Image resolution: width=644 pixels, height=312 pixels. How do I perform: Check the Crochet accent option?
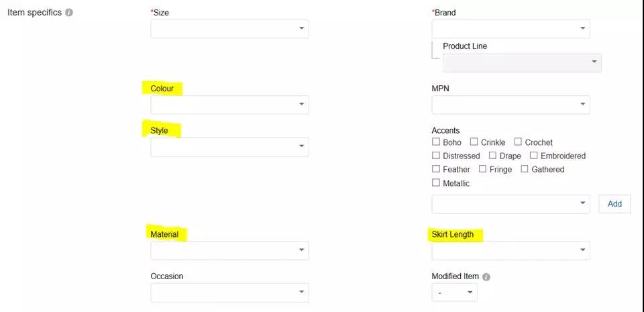(x=518, y=142)
